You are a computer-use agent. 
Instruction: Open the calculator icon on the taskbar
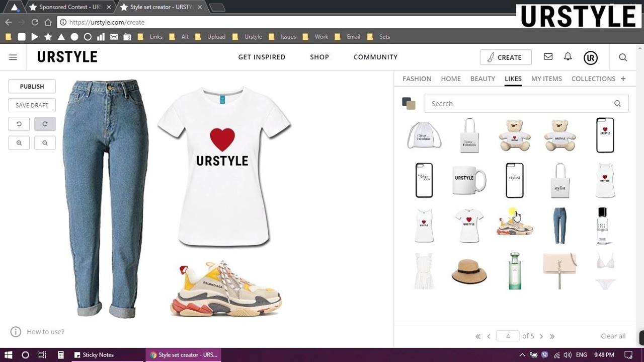(x=60, y=355)
